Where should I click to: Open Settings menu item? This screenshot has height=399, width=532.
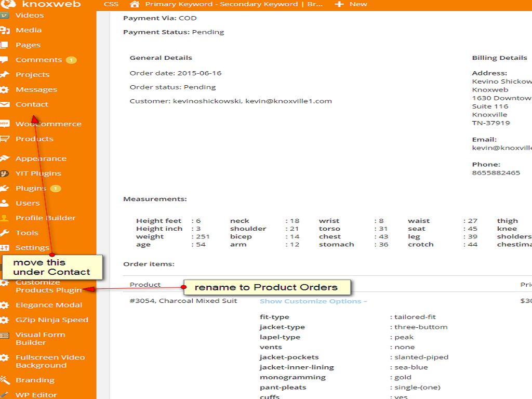click(32, 248)
